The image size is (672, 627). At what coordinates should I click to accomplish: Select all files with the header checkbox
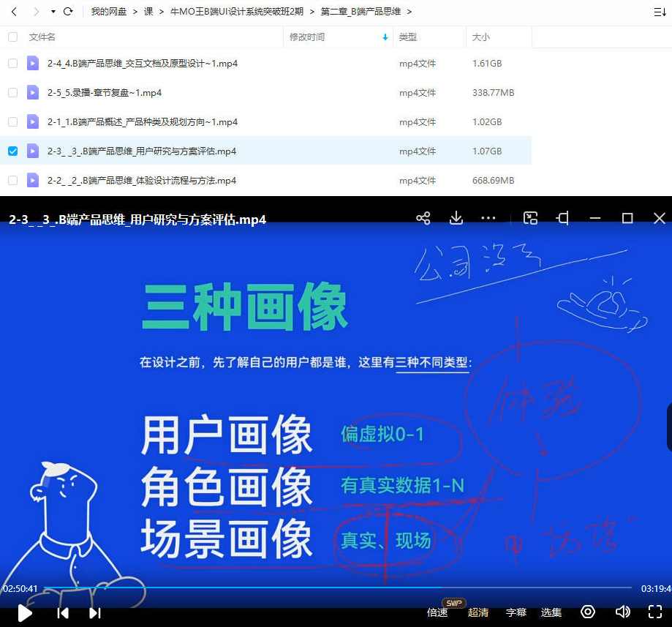[12, 37]
